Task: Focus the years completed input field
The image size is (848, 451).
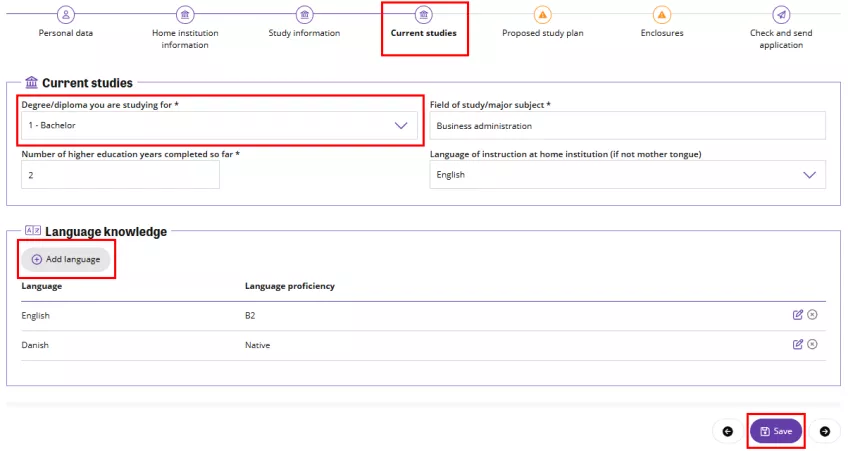Action: pyautogui.click(x=120, y=175)
